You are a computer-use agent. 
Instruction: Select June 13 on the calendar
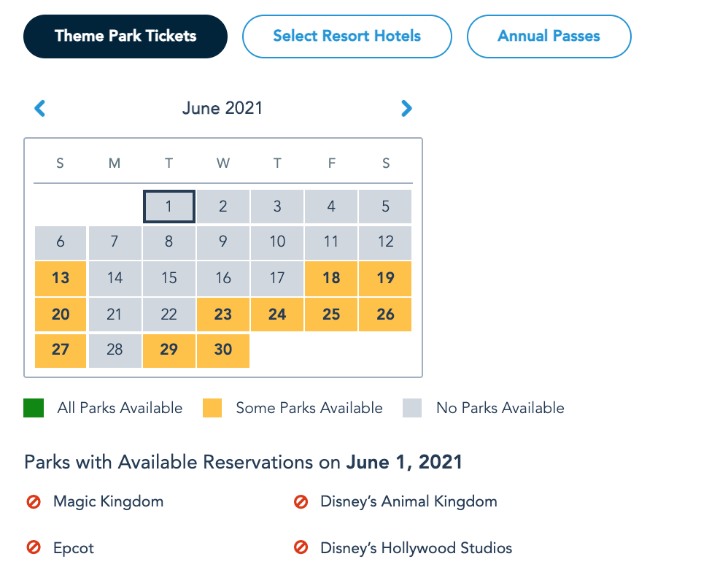[61, 278]
